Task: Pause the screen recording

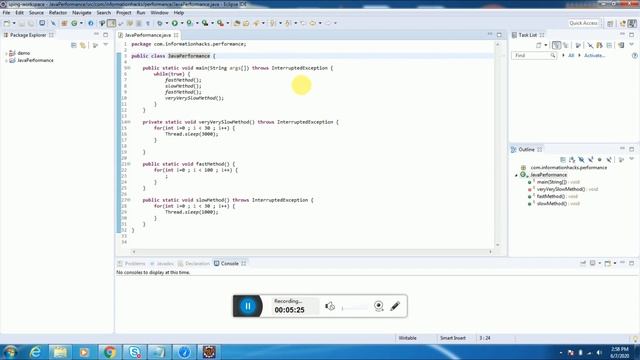Action: coord(248,306)
